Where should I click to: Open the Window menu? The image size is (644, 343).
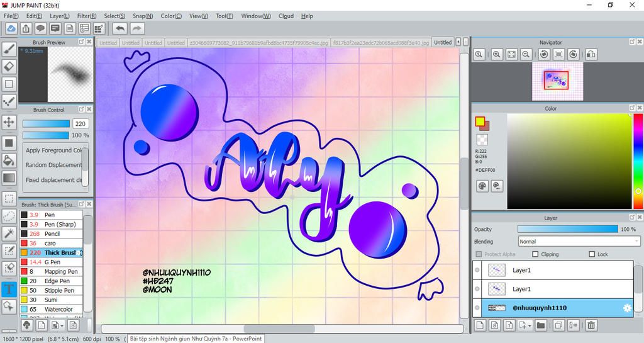(x=256, y=16)
